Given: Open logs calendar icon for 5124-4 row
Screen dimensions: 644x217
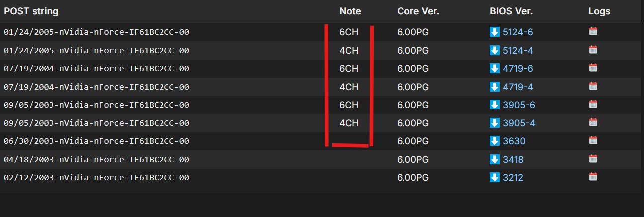Looking at the screenshot, I should (x=593, y=50).
